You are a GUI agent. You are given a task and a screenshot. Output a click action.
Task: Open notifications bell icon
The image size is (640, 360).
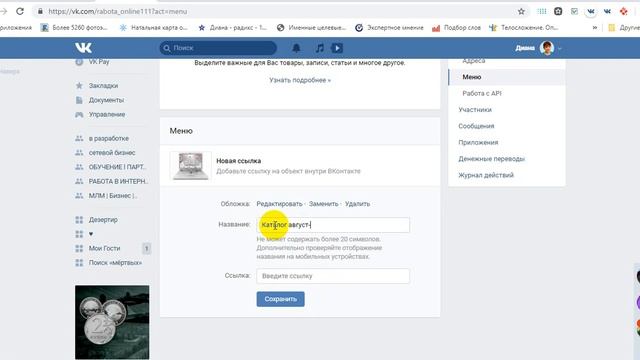pyautogui.click(x=296, y=48)
